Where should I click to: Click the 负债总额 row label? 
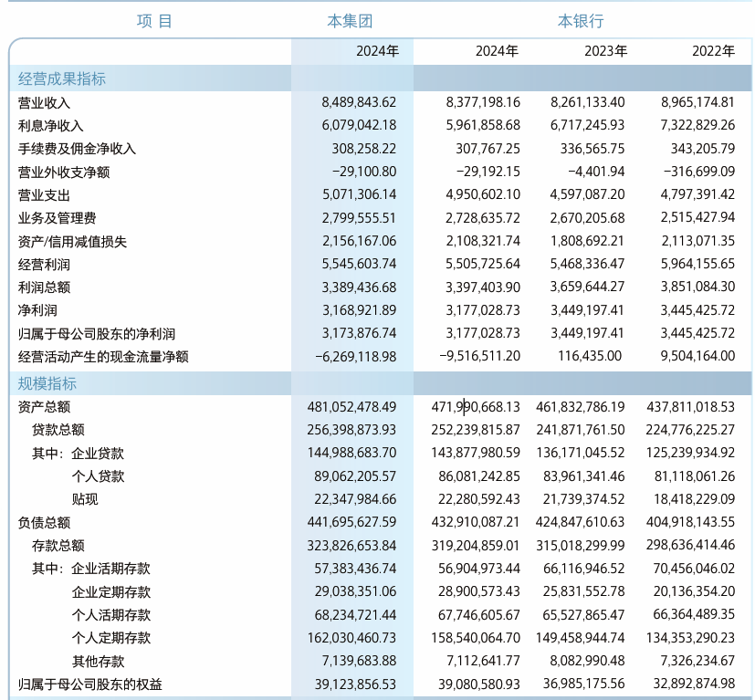click(45, 523)
